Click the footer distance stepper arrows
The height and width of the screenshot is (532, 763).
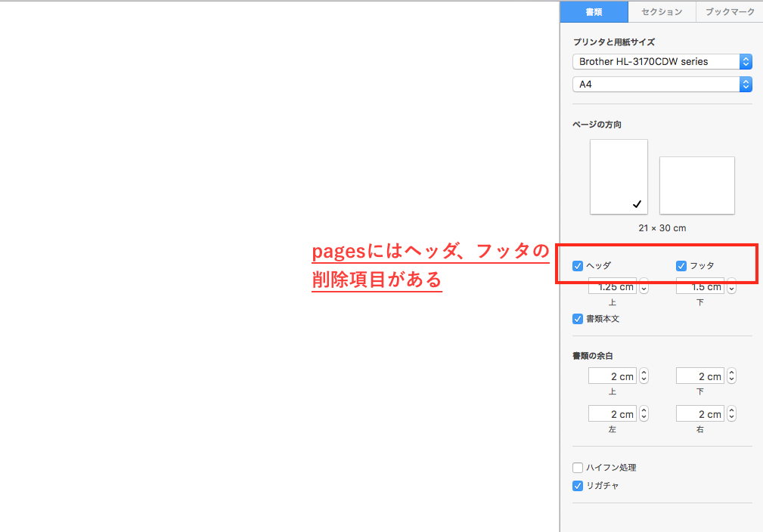[x=731, y=287]
